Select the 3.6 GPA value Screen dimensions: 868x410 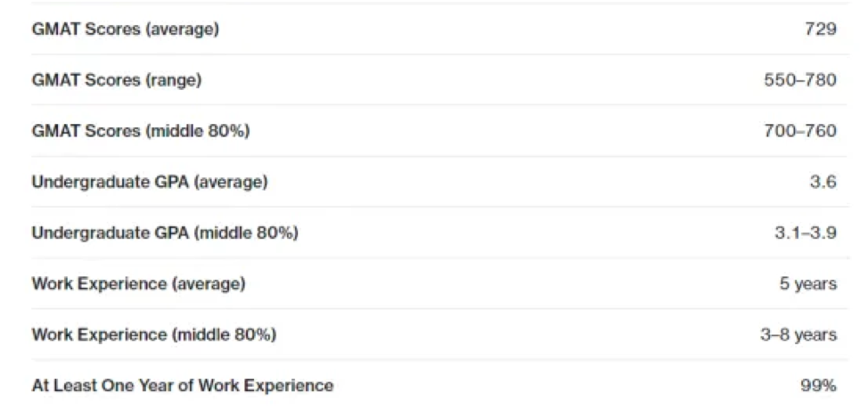tap(823, 182)
